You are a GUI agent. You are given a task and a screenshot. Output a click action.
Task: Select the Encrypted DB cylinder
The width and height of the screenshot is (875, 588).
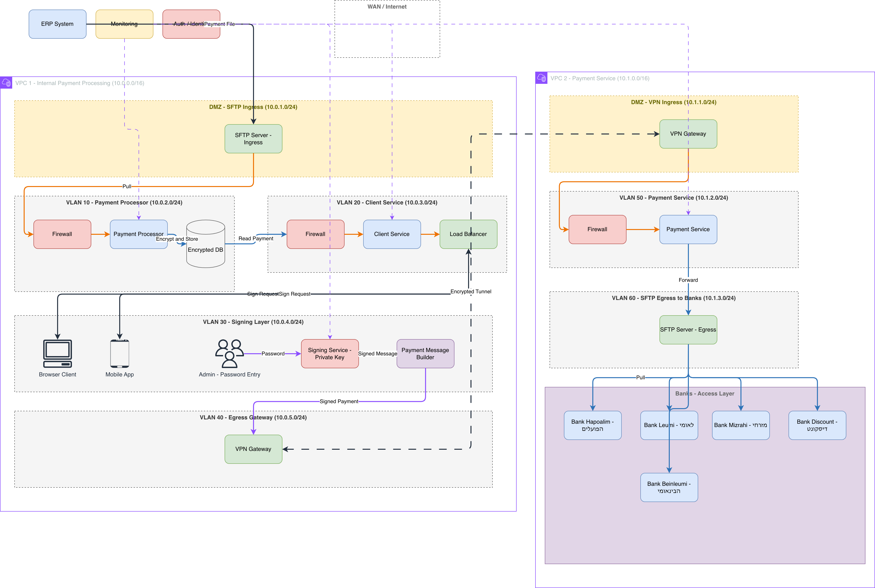(x=205, y=244)
